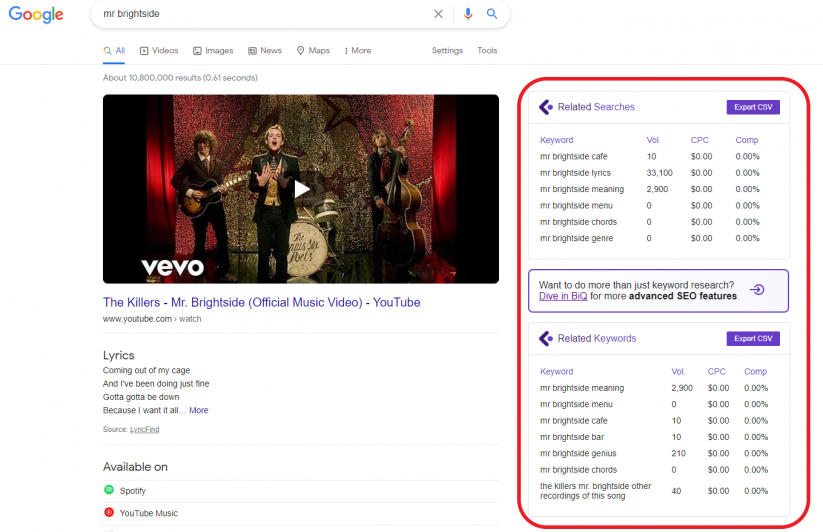823x532 pixels.
Task: Open the LyricFind source link
Action: tap(144, 429)
